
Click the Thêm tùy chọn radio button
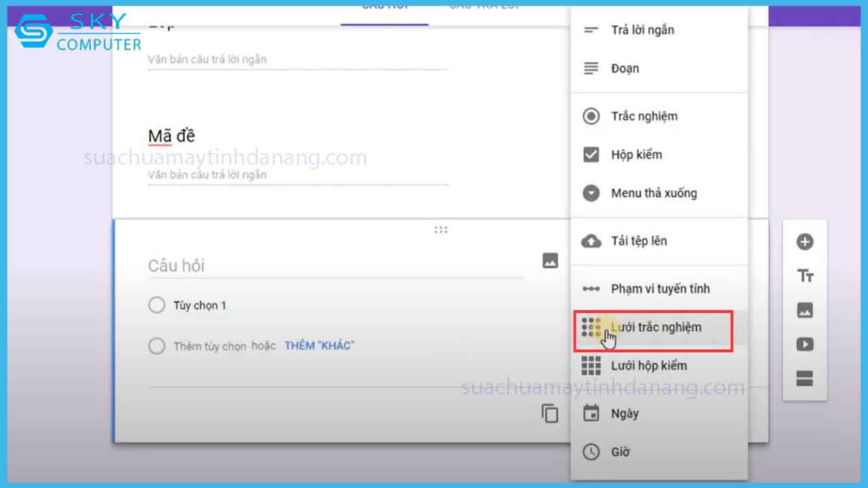coord(157,346)
